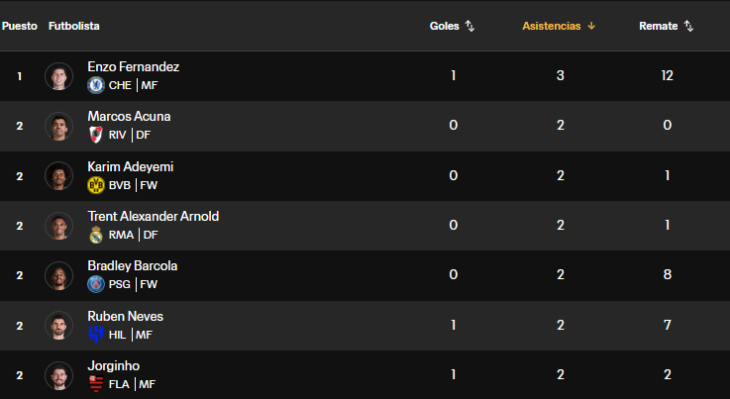Toggle the Asistencias descending sort arrow
730x399 pixels.
[x=591, y=26]
